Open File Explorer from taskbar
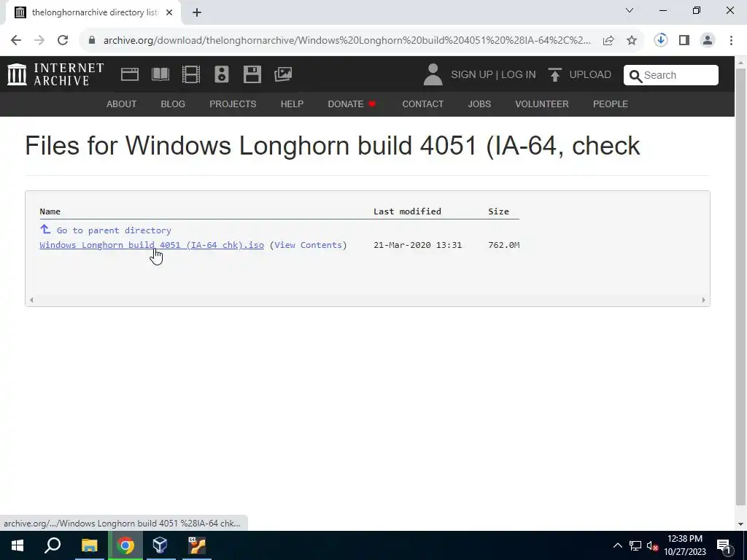 point(89,545)
